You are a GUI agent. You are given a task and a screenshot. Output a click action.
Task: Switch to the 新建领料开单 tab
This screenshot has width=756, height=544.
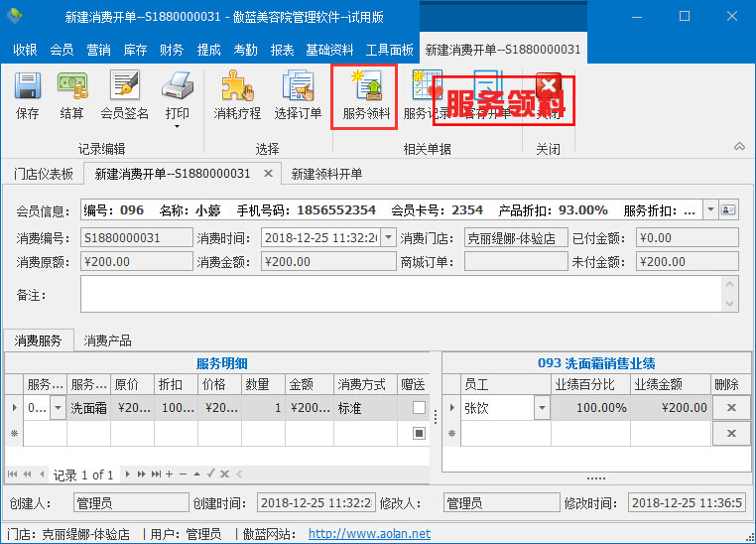point(326,174)
